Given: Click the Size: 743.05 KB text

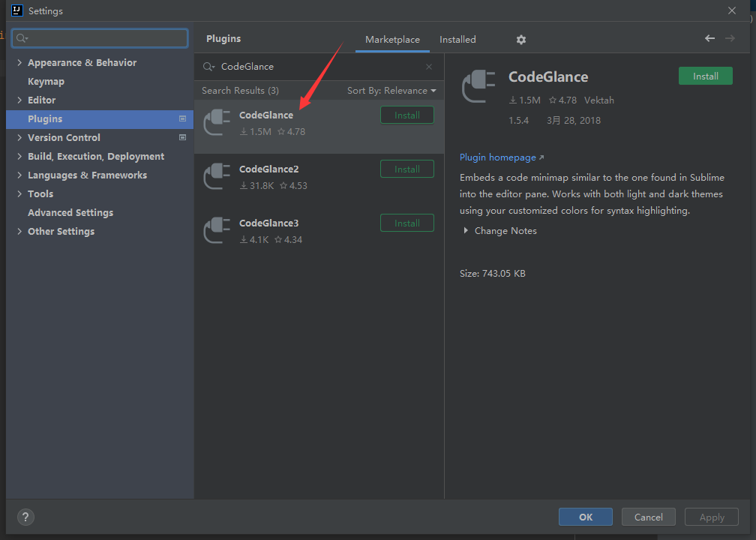Looking at the screenshot, I should point(492,273).
